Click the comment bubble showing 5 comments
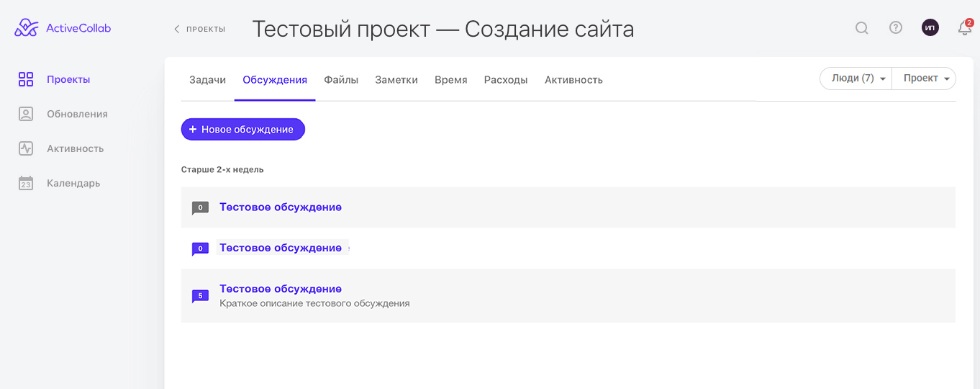980x389 pixels. click(200, 295)
